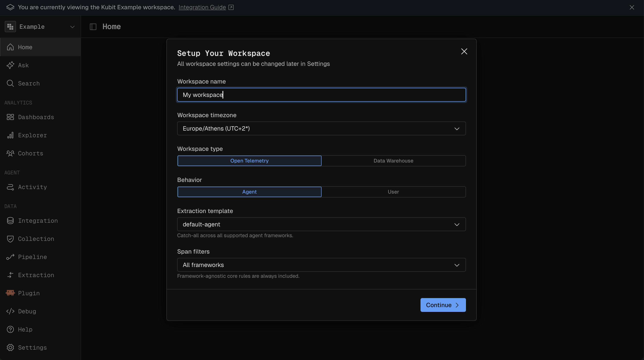Image resolution: width=644 pixels, height=360 pixels.
Task: Open Extraction in the sidebar
Action: [40, 275]
